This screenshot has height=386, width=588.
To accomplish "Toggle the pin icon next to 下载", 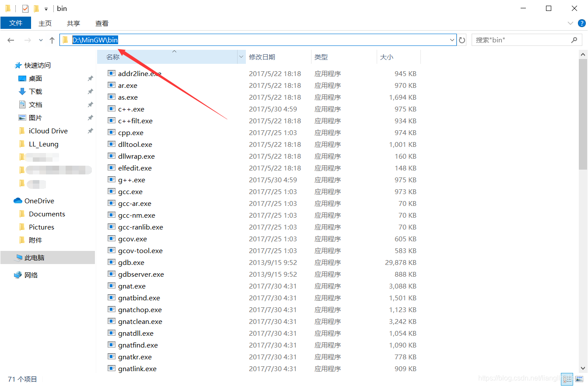I will (90, 91).
